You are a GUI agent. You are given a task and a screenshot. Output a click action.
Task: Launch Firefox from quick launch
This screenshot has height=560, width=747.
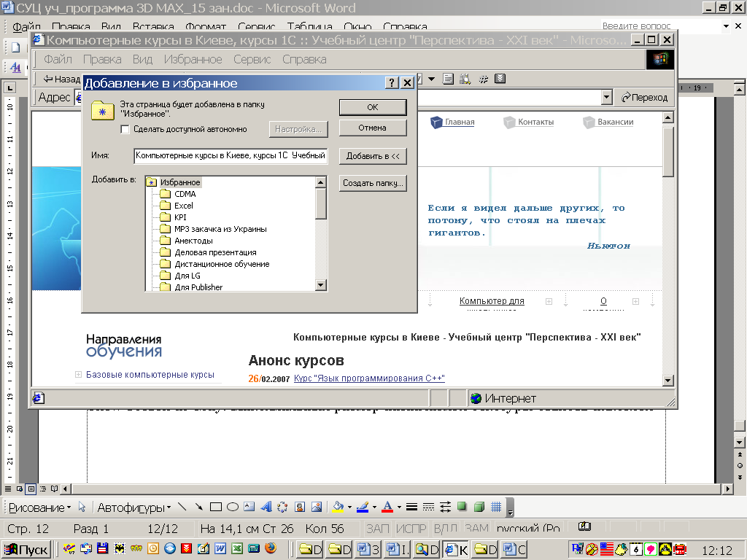[270, 548]
